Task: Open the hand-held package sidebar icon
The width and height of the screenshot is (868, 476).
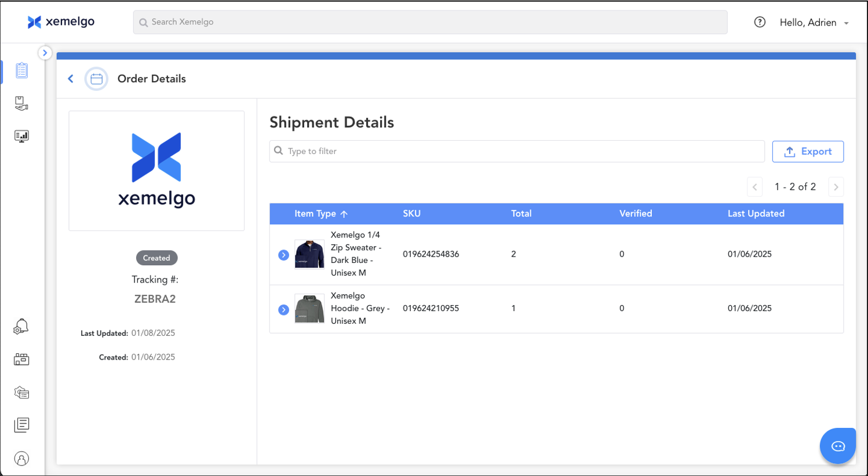Action: (21, 103)
